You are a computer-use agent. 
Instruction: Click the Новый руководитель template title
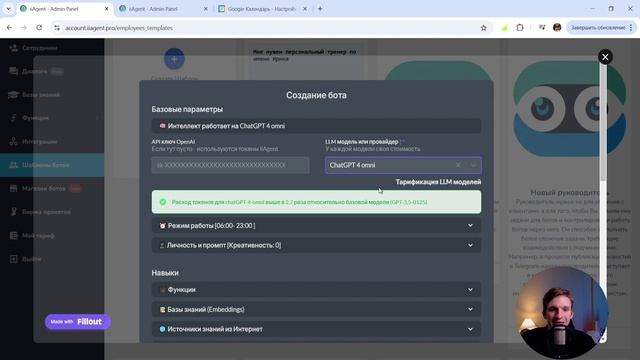[x=569, y=192]
